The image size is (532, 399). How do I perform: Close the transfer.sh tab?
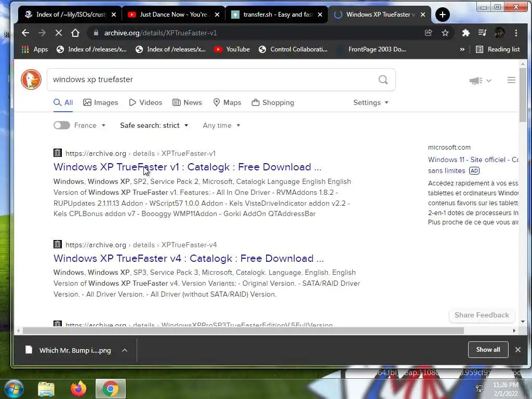[320, 15]
